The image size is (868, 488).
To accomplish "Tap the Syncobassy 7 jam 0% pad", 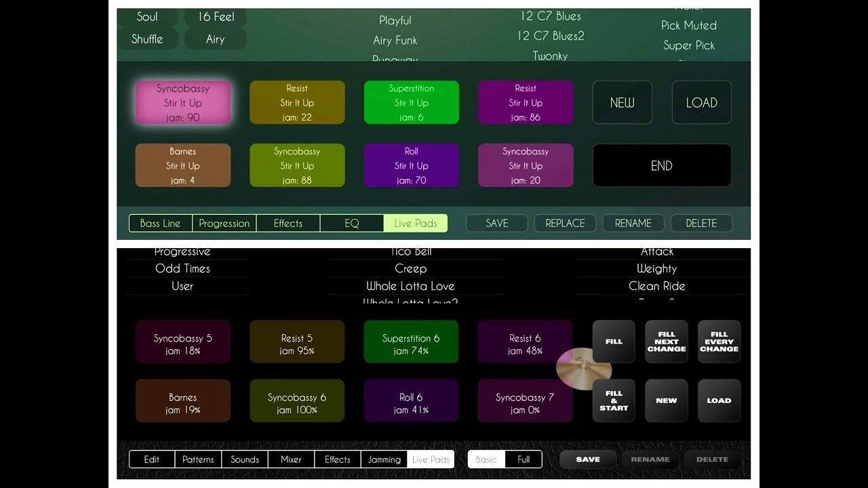I will pos(525,401).
